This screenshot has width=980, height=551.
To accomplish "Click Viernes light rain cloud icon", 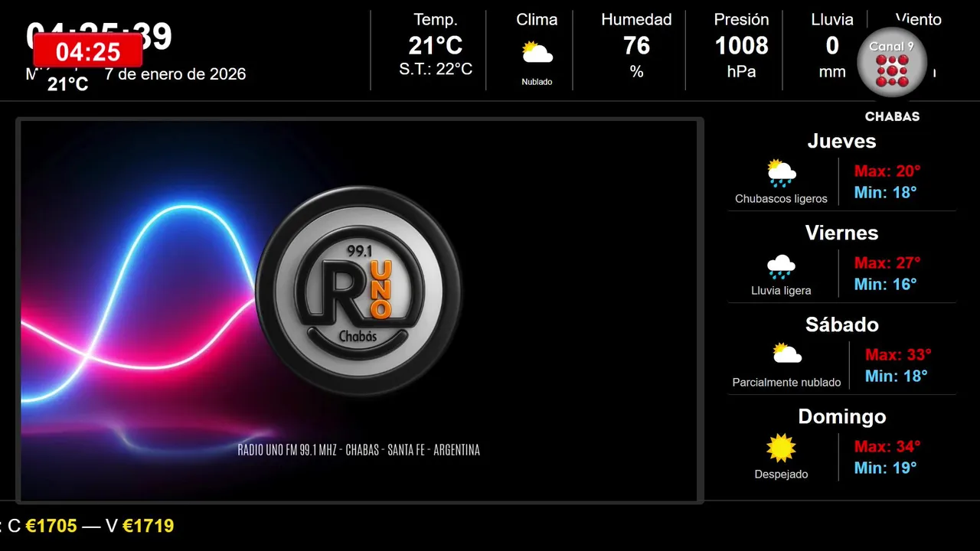I will 781,266.
